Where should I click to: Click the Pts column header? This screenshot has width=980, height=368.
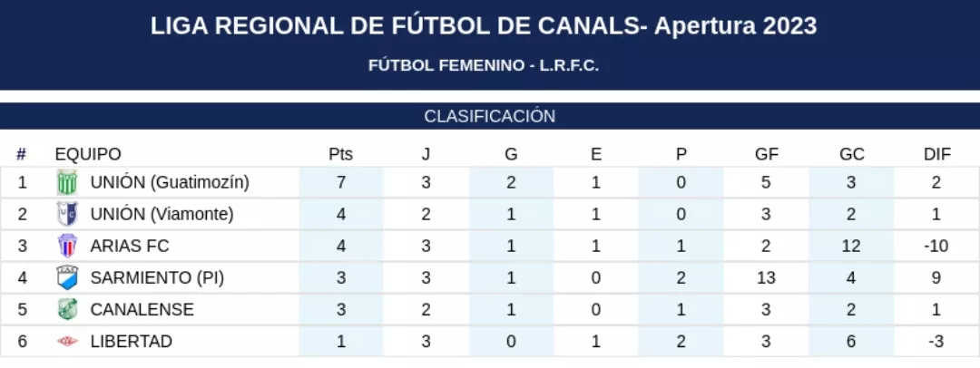[x=340, y=154]
